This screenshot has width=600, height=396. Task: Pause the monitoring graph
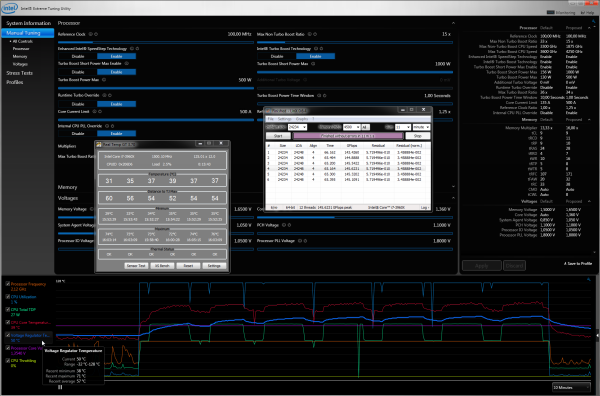tap(60, 387)
